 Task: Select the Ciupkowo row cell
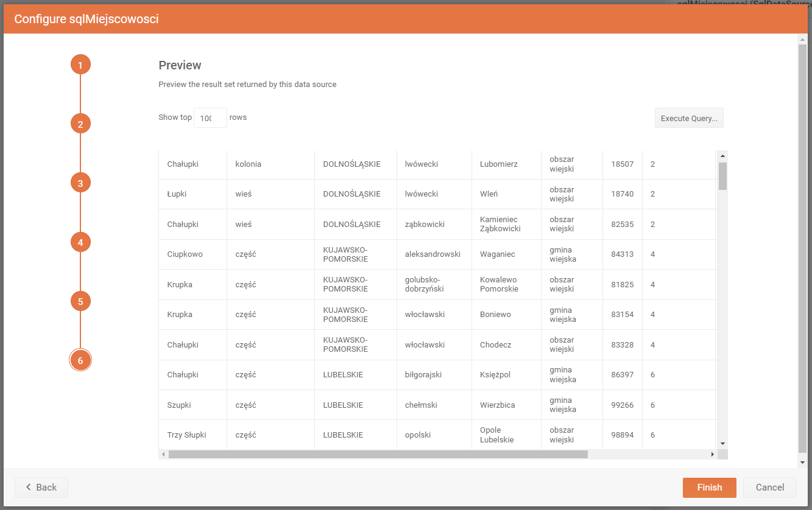(185, 254)
